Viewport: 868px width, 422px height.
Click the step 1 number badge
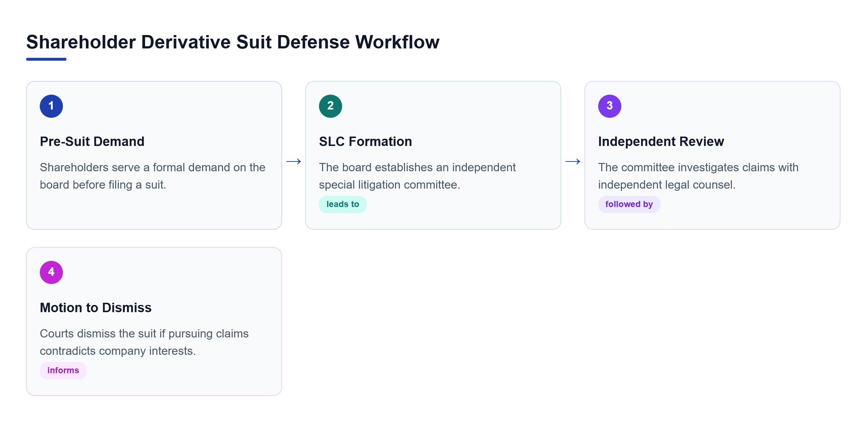(51, 106)
